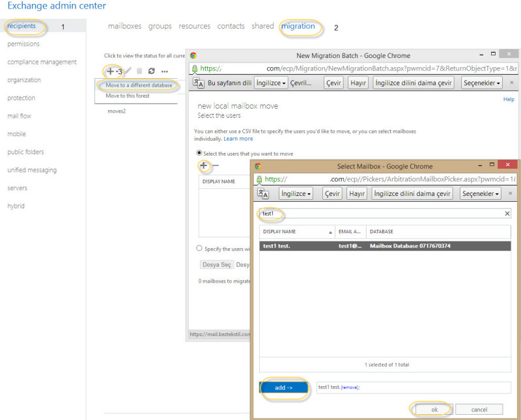Confirm mailbox selection with the ok button
Image resolution: width=521 pixels, height=420 pixels.
[x=434, y=410]
